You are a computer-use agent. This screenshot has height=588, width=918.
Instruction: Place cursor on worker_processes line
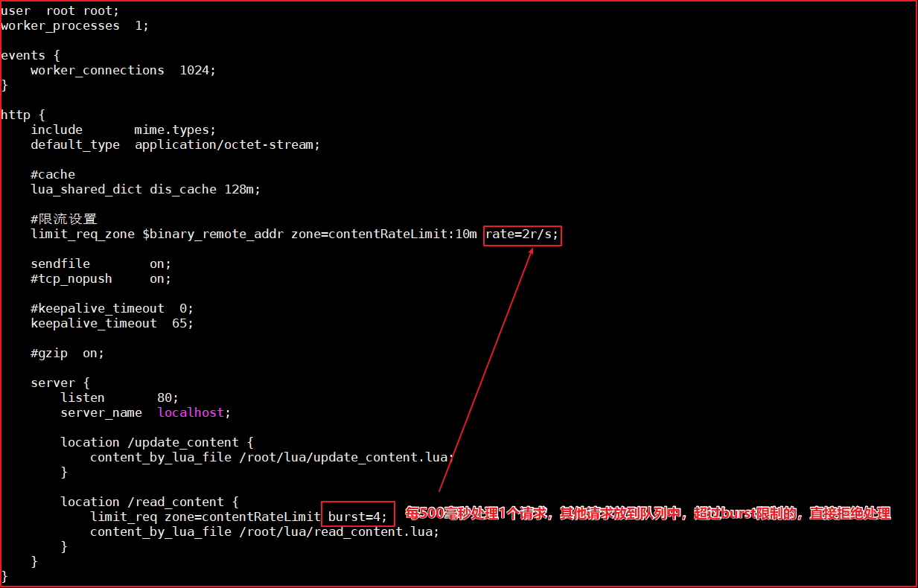tap(74, 25)
